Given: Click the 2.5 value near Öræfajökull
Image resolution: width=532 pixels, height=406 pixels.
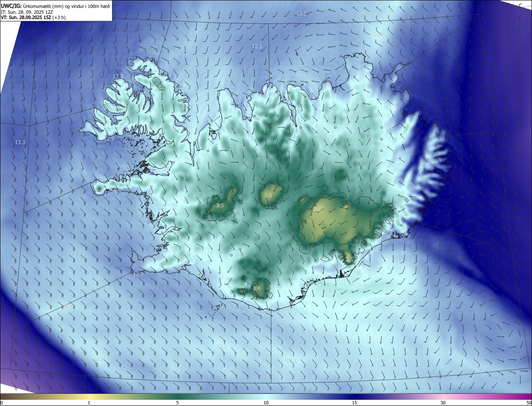Looking at the screenshot, I should pyautogui.click(x=349, y=260).
